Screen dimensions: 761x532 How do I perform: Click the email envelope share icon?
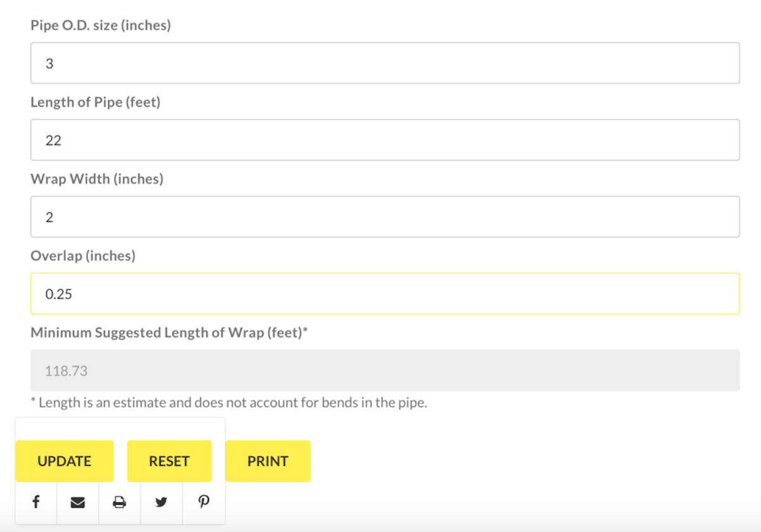pos(77,502)
